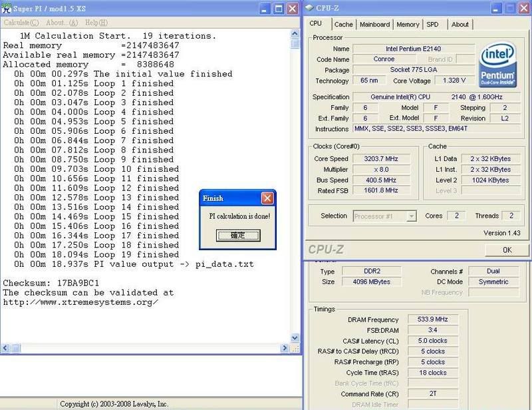Screen dimensions: 532x410
Task: Click the Super PI app icon in title bar
Action: (6, 8)
